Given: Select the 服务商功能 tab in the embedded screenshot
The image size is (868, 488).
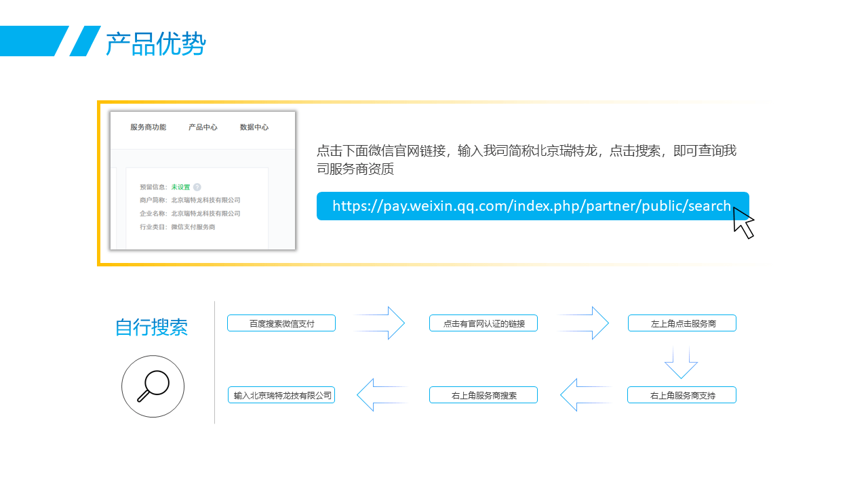Looking at the screenshot, I should pos(148,127).
